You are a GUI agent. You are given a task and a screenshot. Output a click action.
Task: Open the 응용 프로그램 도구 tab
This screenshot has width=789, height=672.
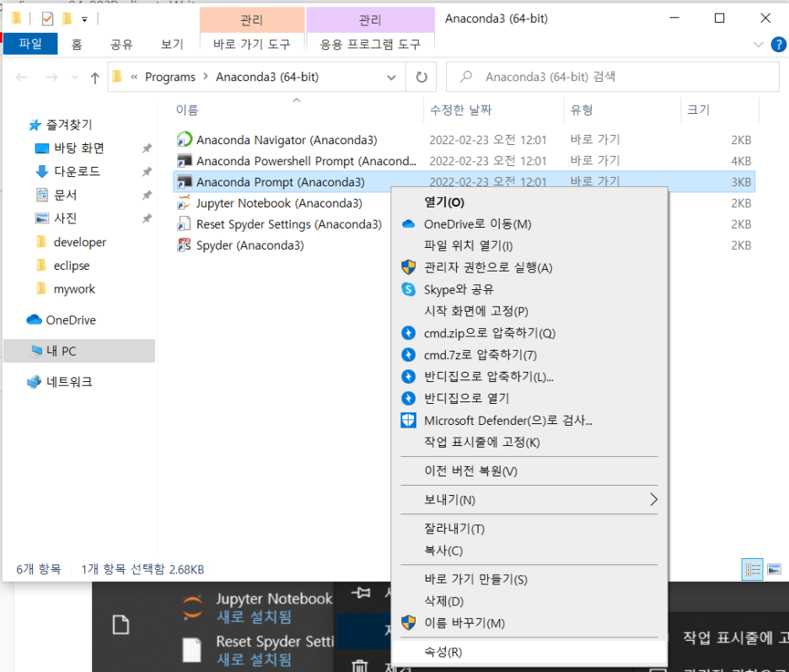pos(370,44)
